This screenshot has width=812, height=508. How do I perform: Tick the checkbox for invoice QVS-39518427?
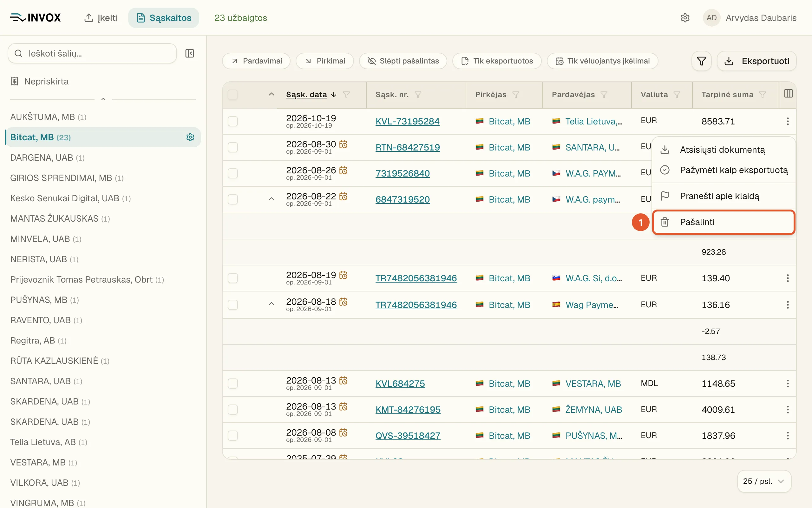point(232,436)
